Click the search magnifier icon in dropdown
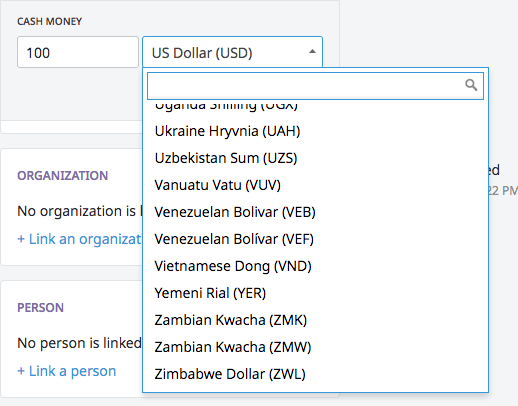The height and width of the screenshot is (406, 518). (x=471, y=85)
